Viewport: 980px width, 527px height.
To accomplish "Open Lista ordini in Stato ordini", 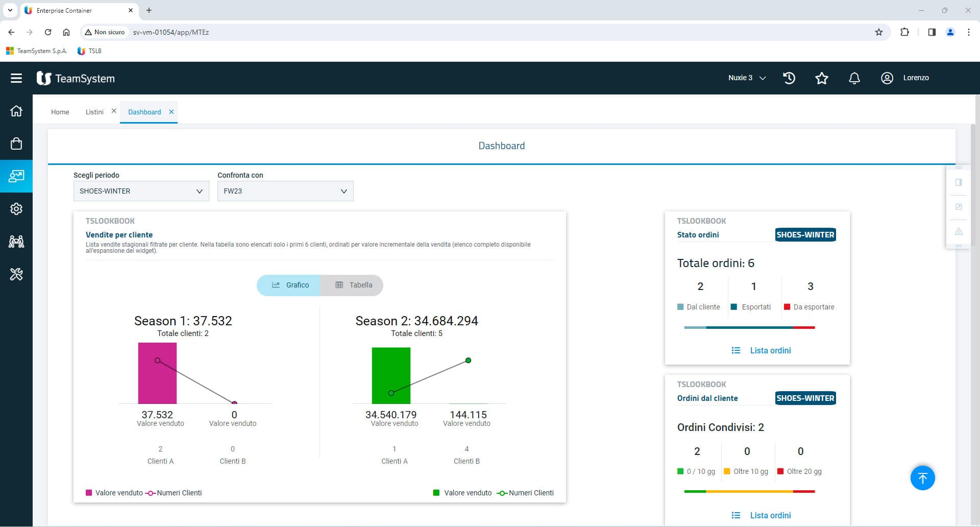I will (x=761, y=350).
